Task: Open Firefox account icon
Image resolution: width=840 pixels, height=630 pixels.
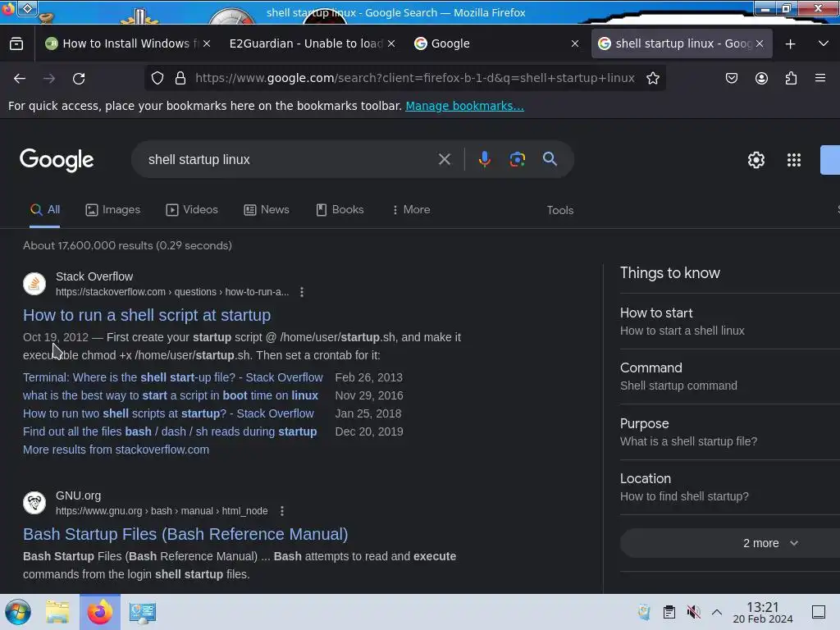Action: (761, 78)
